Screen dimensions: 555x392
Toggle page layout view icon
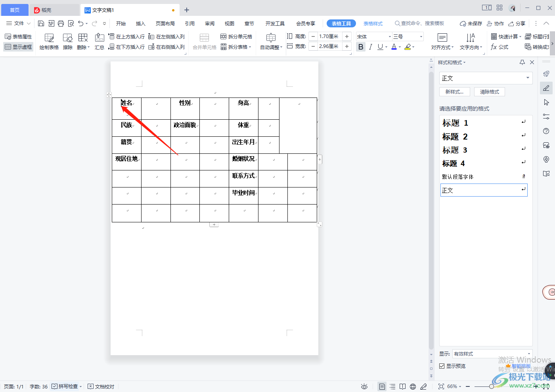382,386
